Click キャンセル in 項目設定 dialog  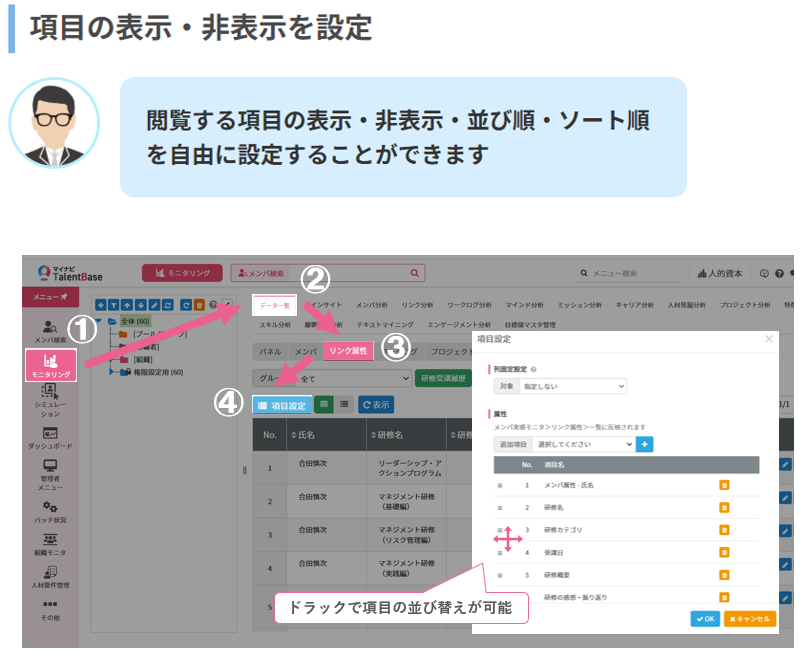coord(750,619)
